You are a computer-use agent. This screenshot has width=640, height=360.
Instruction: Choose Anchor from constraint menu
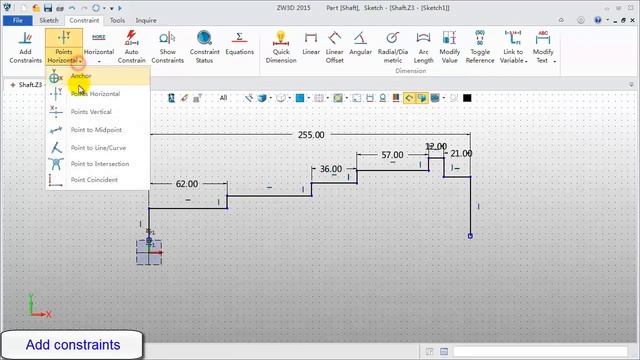pos(98,76)
